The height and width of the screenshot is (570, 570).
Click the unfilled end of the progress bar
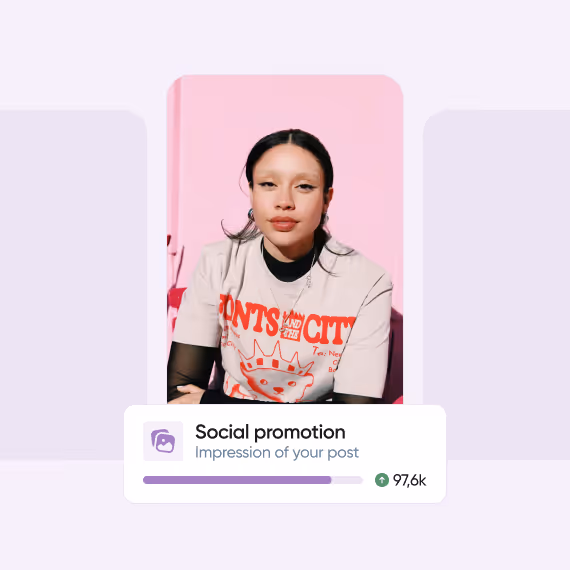coord(347,480)
